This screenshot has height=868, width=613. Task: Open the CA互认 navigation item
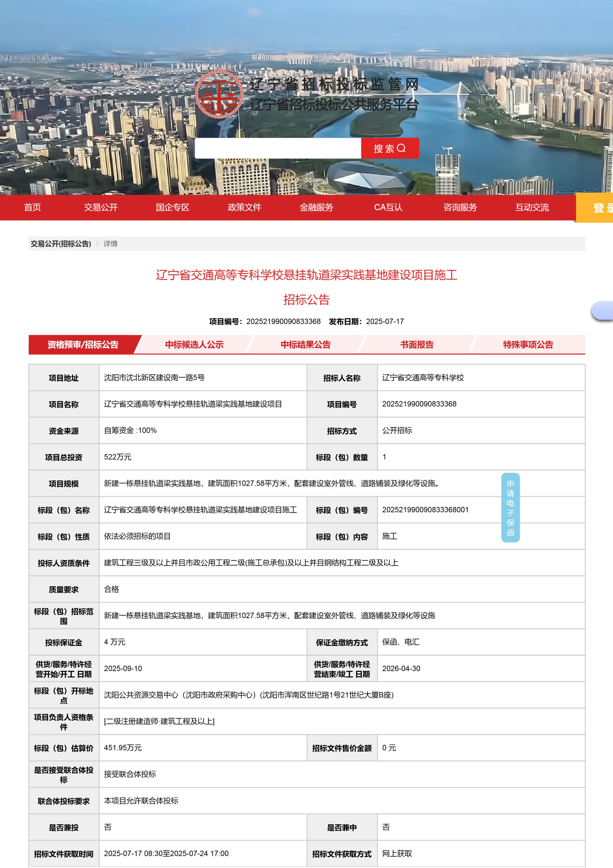388,207
